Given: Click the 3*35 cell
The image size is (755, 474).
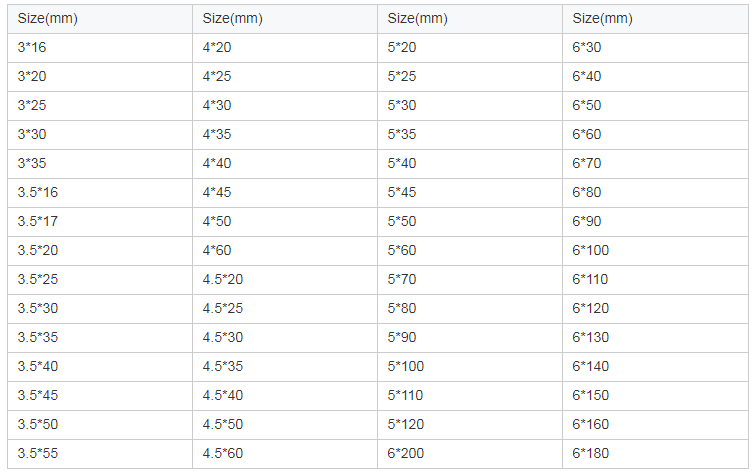Looking at the screenshot, I should point(100,164).
